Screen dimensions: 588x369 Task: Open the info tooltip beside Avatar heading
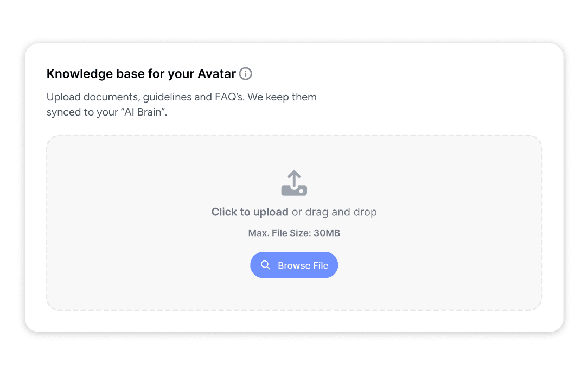(x=246, y=73)
